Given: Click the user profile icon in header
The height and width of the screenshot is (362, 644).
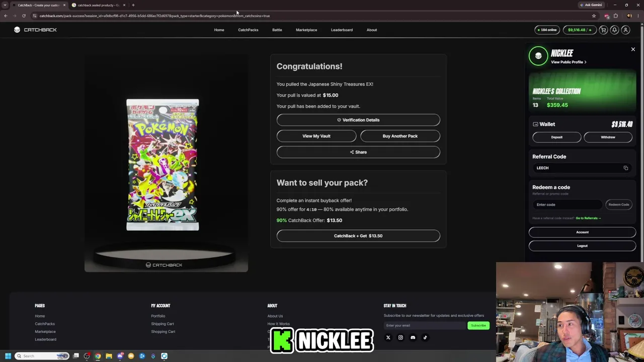Looking at the screenshot, I should (625, 30).
